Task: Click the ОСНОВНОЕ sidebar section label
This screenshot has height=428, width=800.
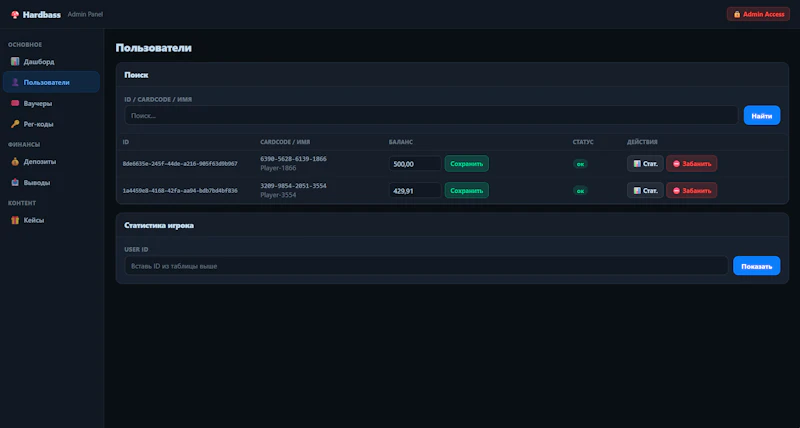Action: (x=25, y=45)
